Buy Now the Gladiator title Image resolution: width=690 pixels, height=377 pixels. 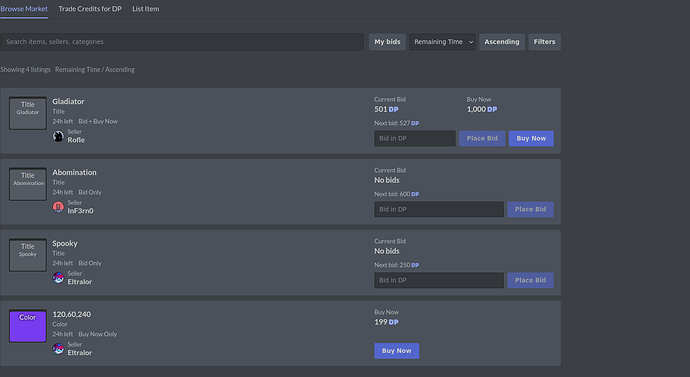(531, 138)
